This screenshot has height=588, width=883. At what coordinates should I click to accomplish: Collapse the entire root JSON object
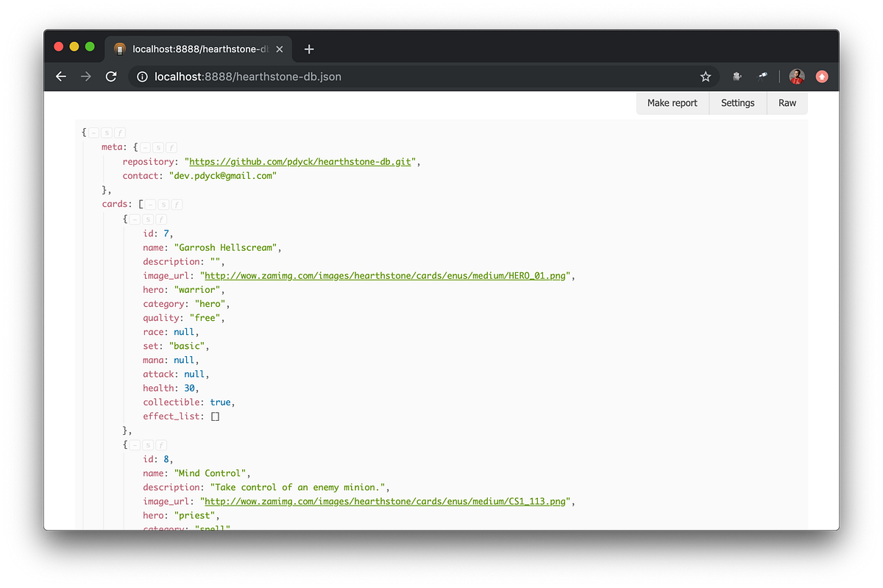93,132
